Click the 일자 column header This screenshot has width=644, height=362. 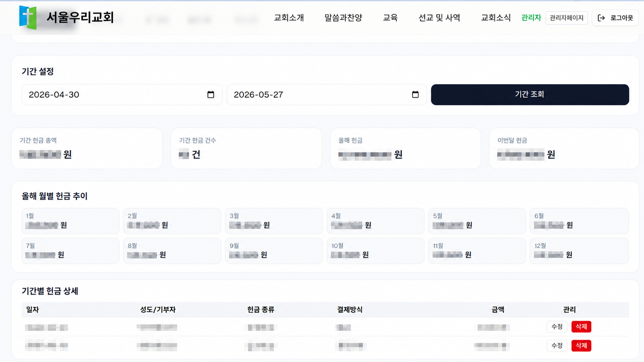(32, 310)
